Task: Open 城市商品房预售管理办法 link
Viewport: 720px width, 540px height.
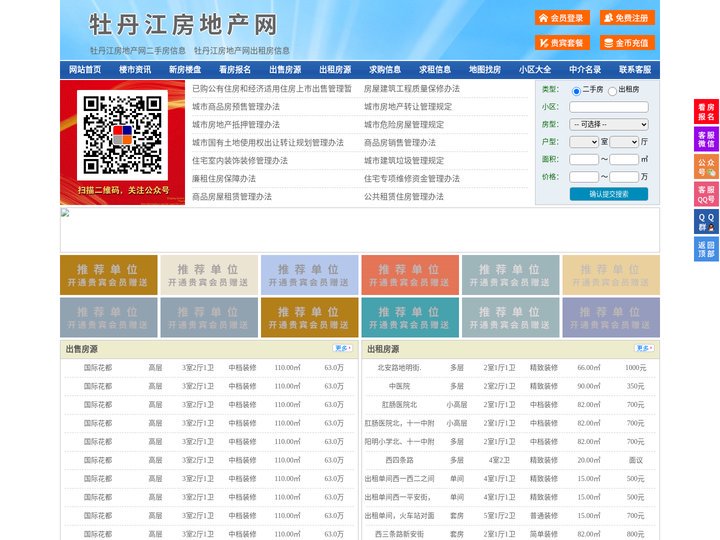Action: coord(236,107)
